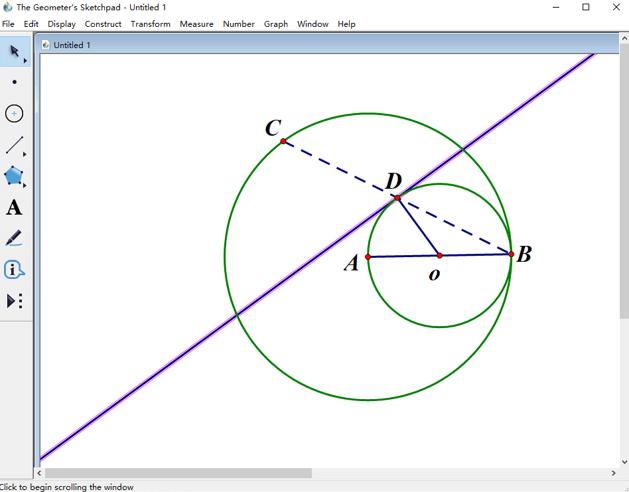Select the Selection Arrow tool
This screenshot has width=629, height=492.
(x=14, y=51)
